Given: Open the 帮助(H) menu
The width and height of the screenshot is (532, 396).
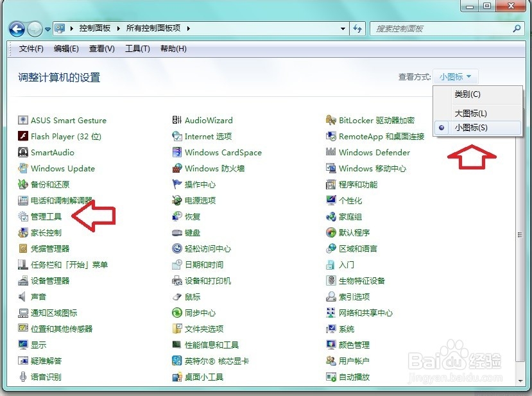Looking at the screenshot, I should (x=173, y=49).
